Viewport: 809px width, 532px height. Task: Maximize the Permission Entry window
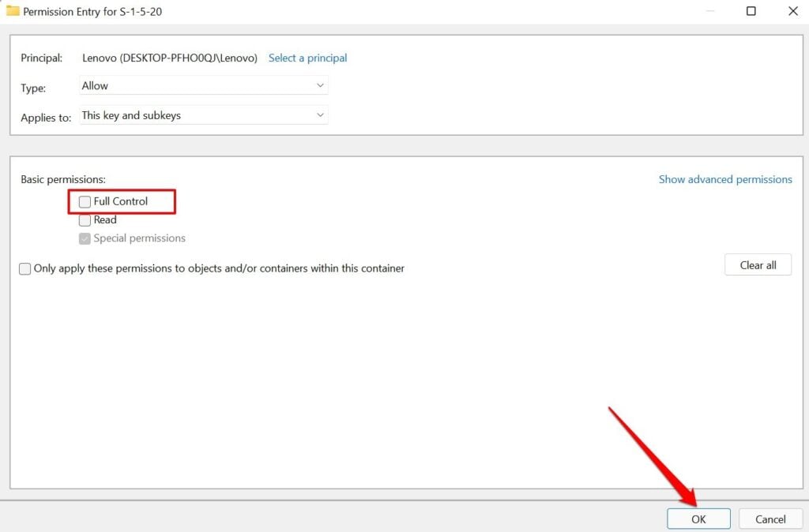tap(751, 11)
